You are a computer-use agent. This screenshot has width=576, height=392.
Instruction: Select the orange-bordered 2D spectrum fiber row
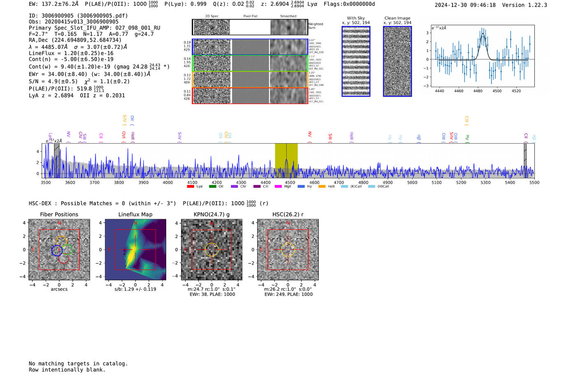250,79
